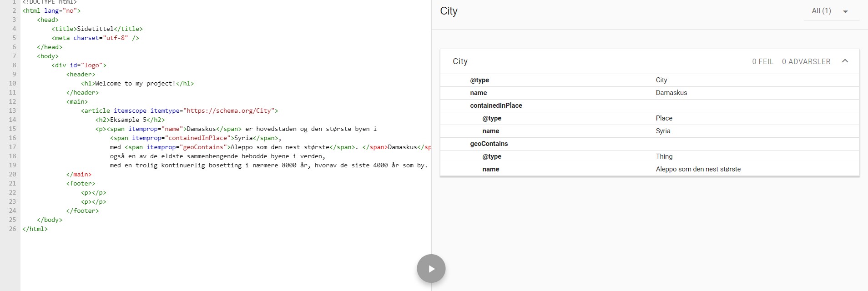Viewport: 868px width, 291px height.
Task: Click the Thing type value
Action: point(664,156)
